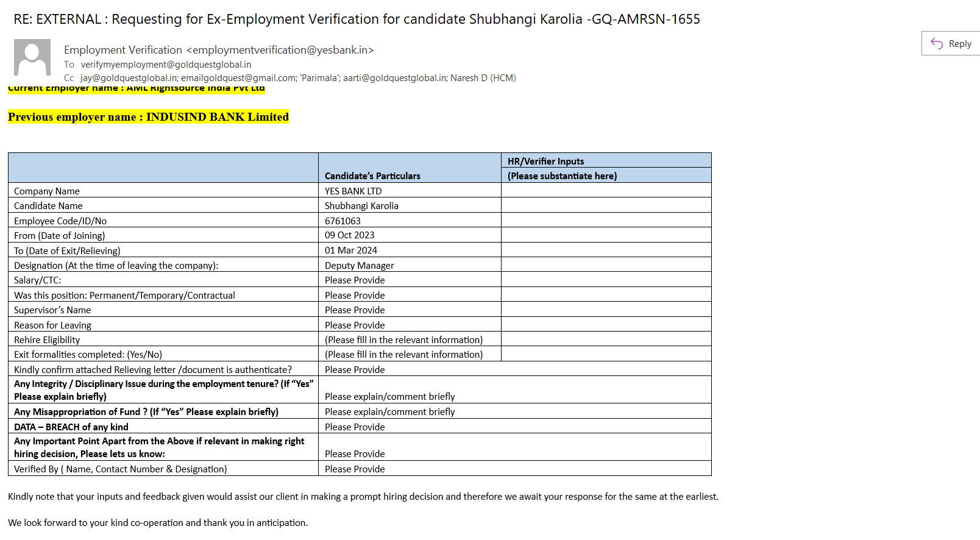The image size is (980, 540).
Task: Click recipient verifymyemployment@goldquestglobal.in
Action: (x=166, y=65)
